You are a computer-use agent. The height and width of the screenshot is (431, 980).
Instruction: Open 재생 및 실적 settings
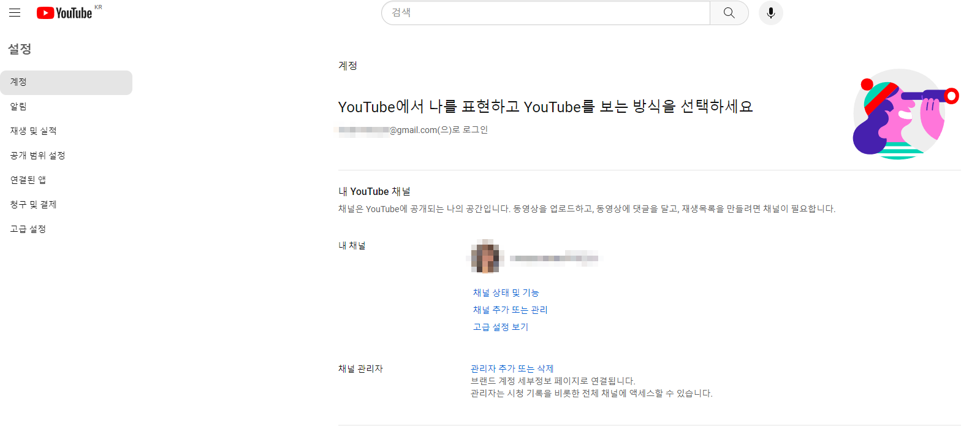pyautogui.click(x=66, y=131)
